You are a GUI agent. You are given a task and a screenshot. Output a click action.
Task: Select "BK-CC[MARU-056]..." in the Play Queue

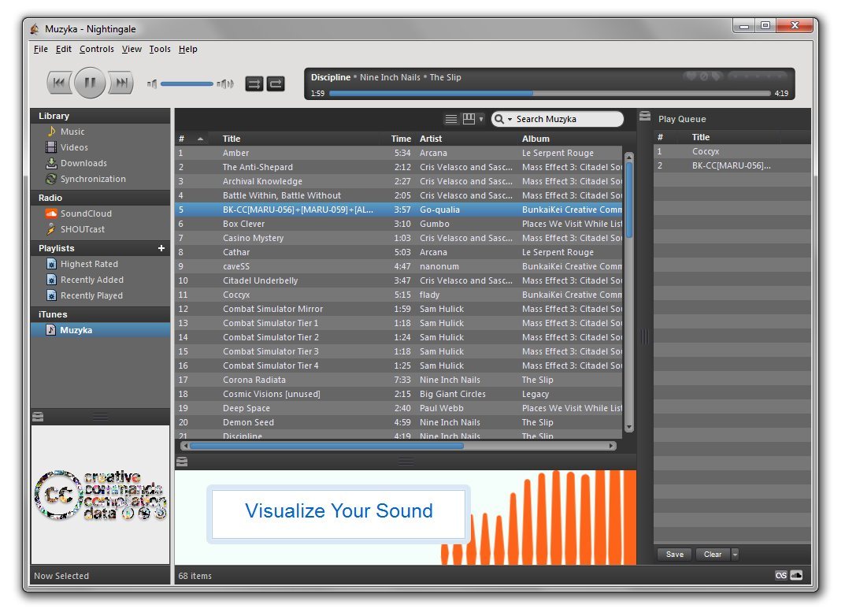tap(732, 165)
